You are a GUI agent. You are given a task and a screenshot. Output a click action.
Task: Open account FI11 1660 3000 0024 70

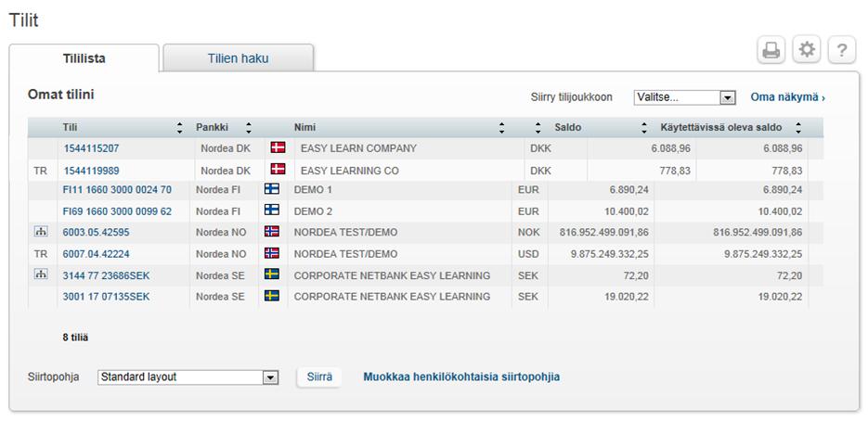click(117, 190)
